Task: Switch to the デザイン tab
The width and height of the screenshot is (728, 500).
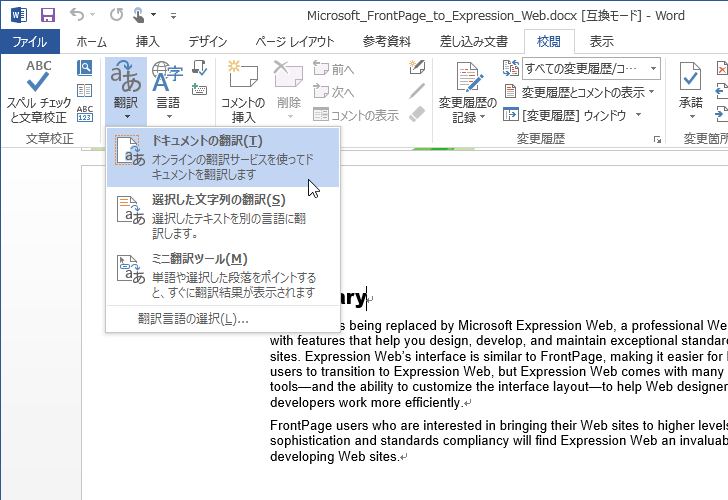Action: (x=208, y=42)
